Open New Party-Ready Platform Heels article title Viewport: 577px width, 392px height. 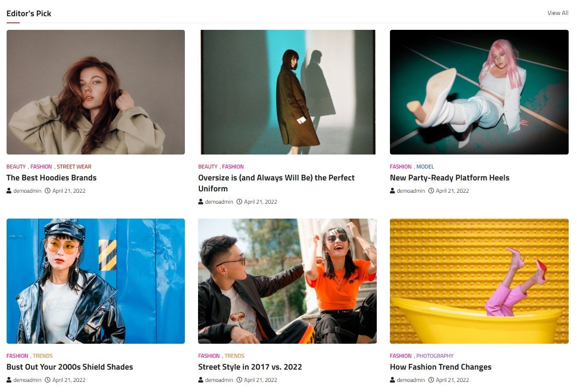tap(450, 178)
